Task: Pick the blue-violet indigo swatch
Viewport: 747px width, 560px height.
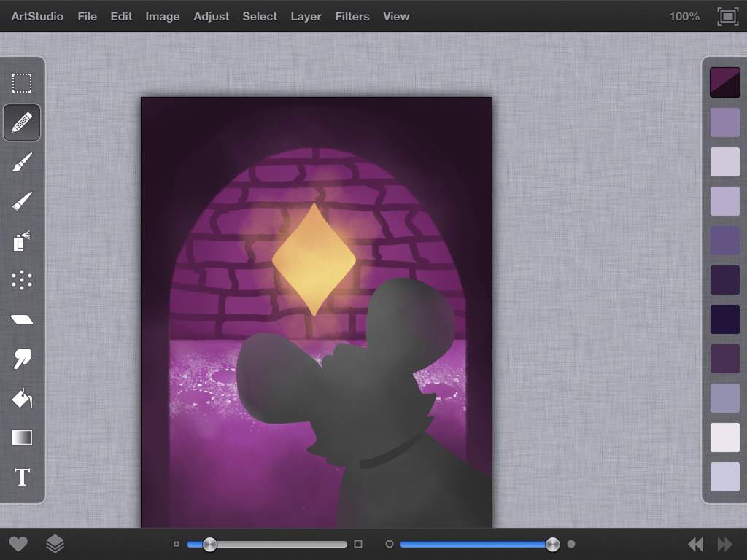Action: tap(724, 241)
